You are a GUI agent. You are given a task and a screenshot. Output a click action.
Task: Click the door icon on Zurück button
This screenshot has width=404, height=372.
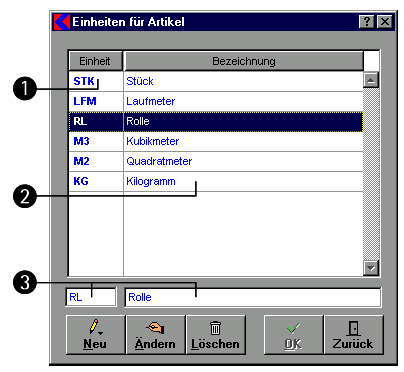tap(353, 328)
